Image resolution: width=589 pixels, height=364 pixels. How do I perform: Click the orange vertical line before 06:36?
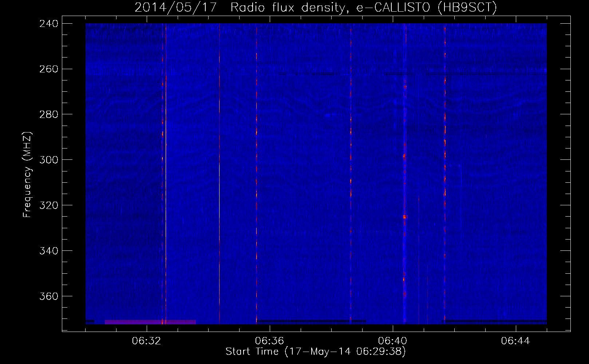point(219,174)
